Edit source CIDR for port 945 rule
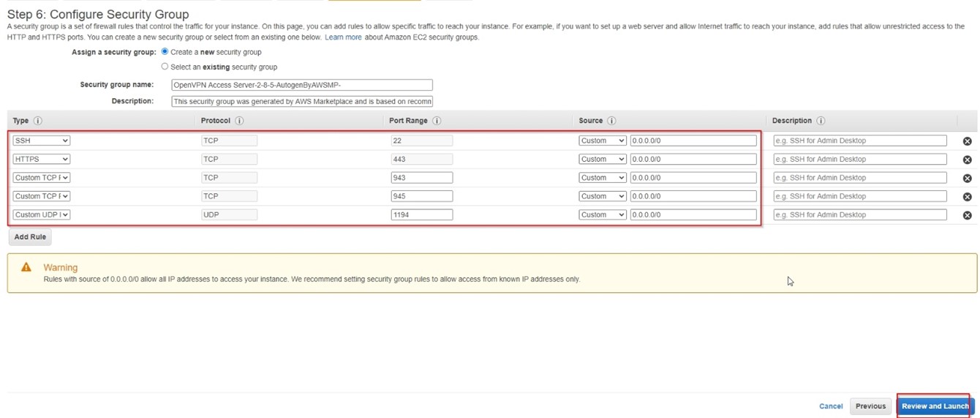 pyautogui.click(x=693, y=196)
